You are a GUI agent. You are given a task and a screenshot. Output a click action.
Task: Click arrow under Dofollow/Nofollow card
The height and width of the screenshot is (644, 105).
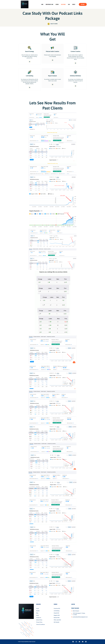(75, 86)
